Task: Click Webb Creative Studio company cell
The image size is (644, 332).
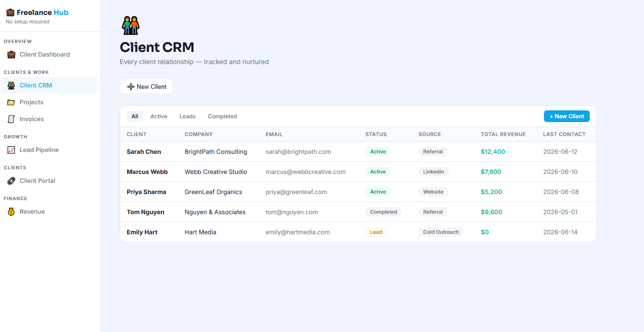Action: click(216, 172)
